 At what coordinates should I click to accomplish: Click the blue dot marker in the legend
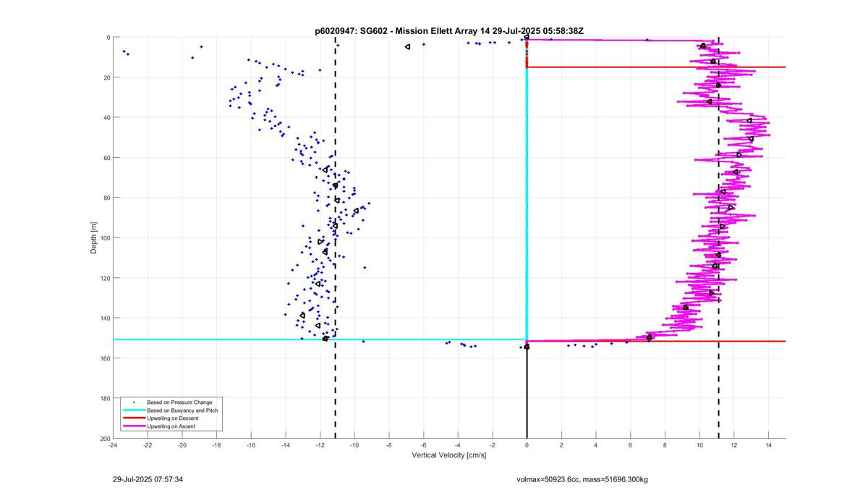pyautogui.click(x=132, y=402)
